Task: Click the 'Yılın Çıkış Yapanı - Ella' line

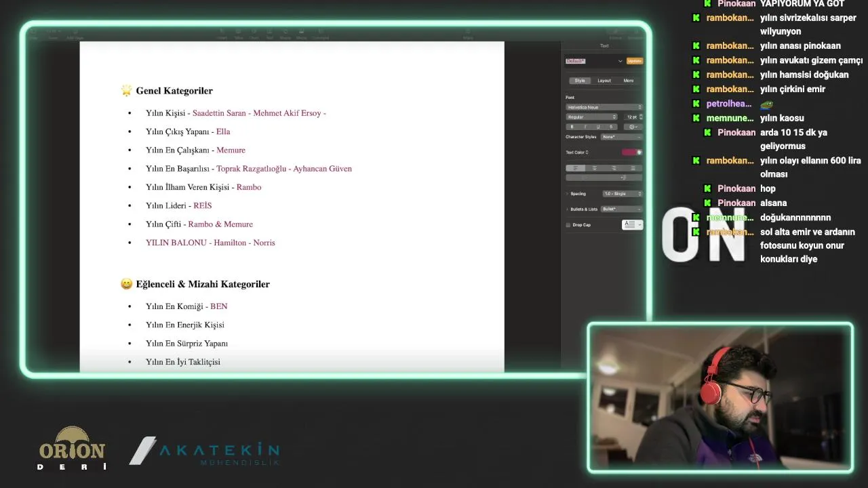Action: pos(188,131)
